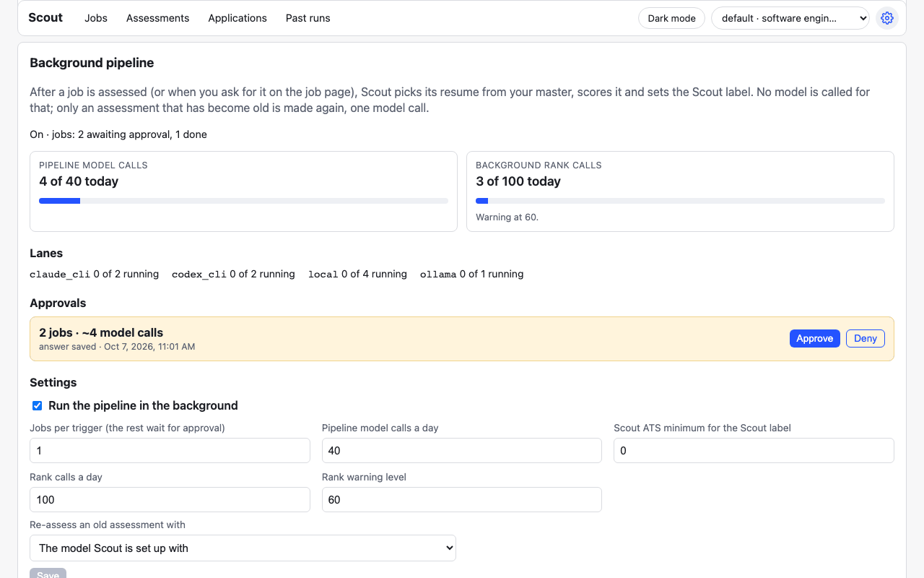924x578 pixels.
Task: Click the Scout ATS minimum input field
Action: tap(754, 450)
